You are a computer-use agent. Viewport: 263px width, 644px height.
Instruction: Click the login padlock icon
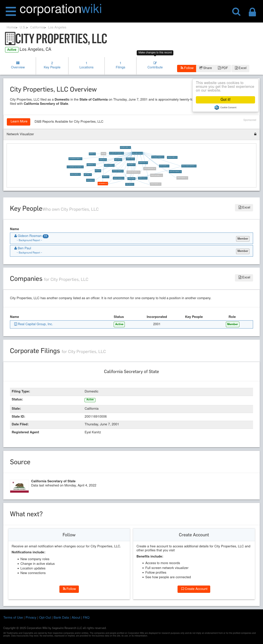pos(252,12)
